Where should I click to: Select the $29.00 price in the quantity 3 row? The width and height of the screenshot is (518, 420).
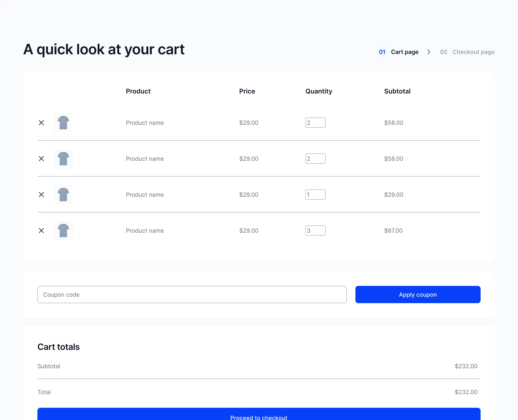[249, 230]
